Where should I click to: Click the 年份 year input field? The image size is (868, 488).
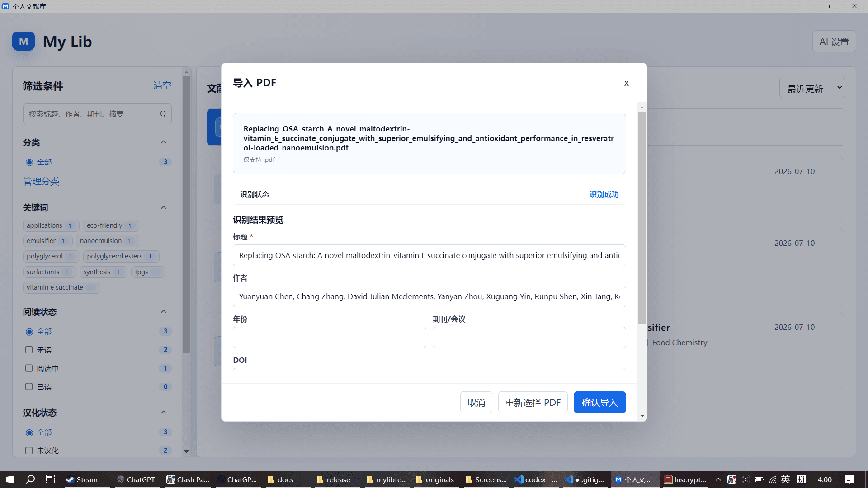point(329,338)
